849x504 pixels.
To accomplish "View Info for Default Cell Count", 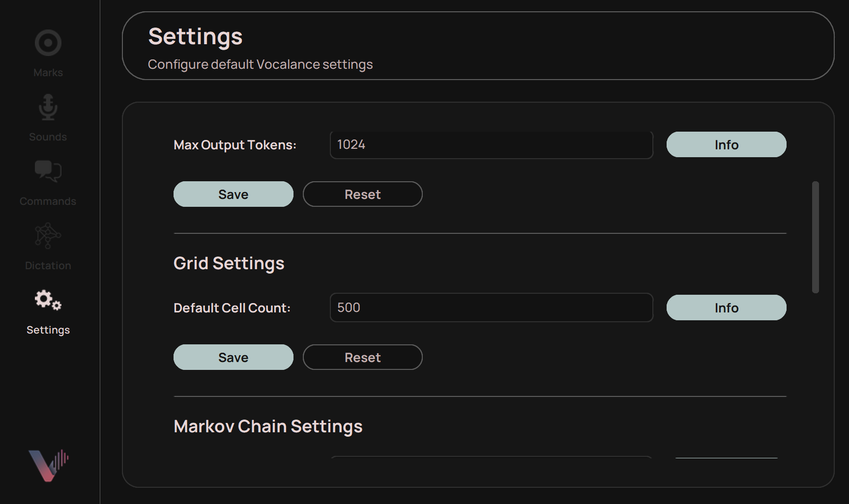I will (726, 308).
